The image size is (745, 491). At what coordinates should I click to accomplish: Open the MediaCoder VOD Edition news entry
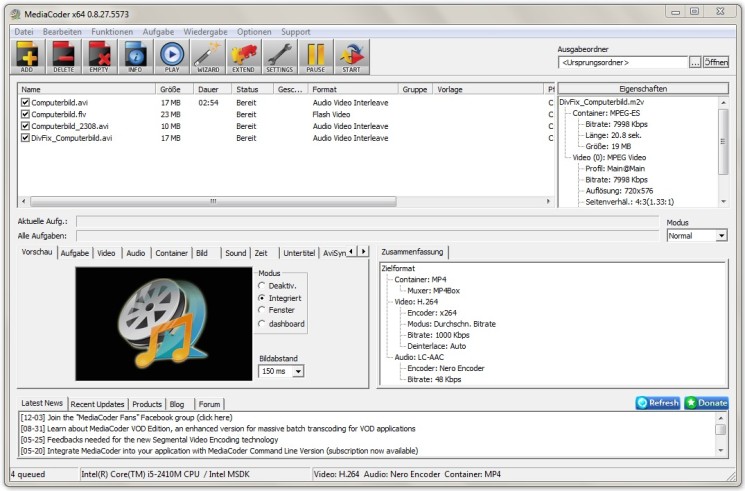pos(218,428)
